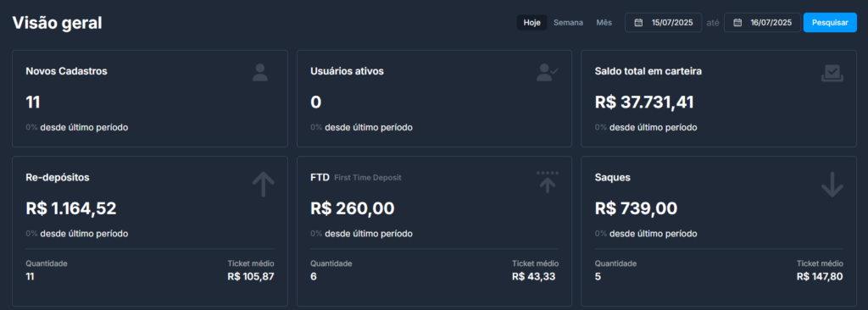Switch to the Semana period filter
Viewport: 868px width, 310px height.
pos(569,23)
